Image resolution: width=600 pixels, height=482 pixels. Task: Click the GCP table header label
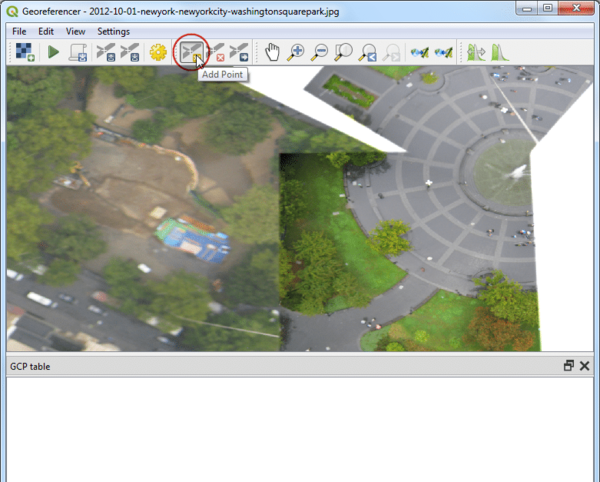[30, 366]
